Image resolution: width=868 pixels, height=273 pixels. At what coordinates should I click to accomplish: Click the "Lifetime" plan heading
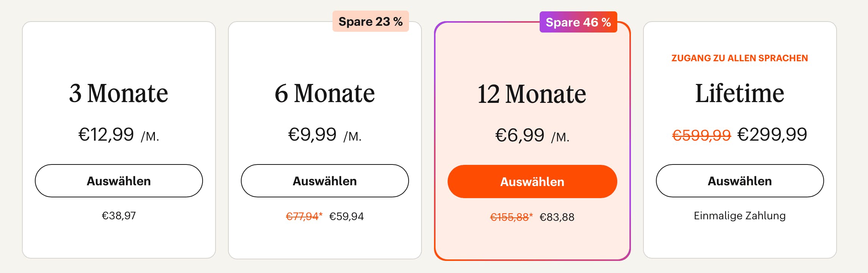click(x=740, y=93)
